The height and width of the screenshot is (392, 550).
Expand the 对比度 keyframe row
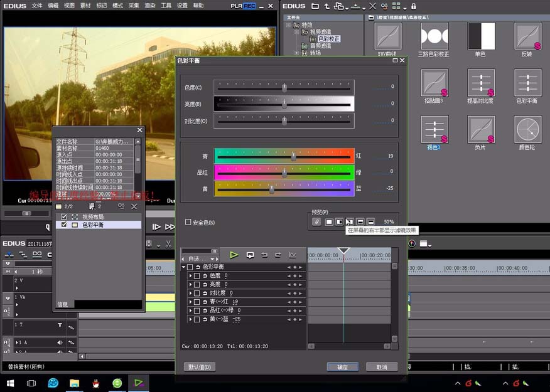tap(190, 293)
